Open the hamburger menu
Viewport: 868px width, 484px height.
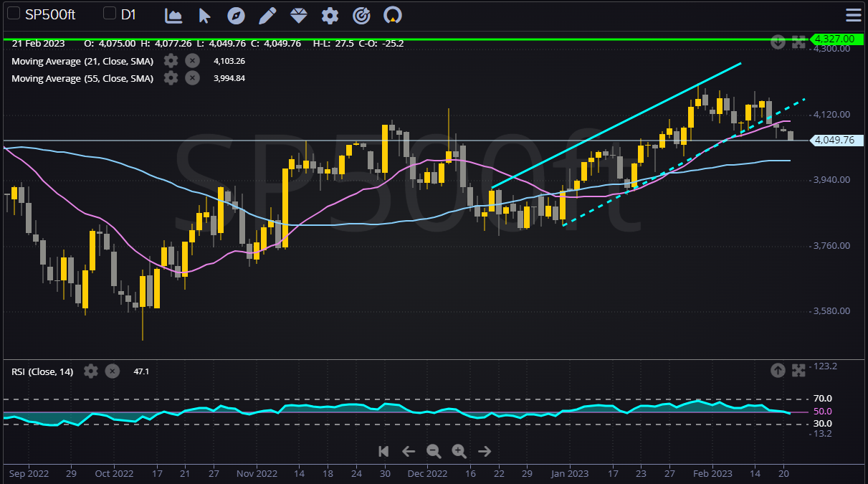pos(853,15)
